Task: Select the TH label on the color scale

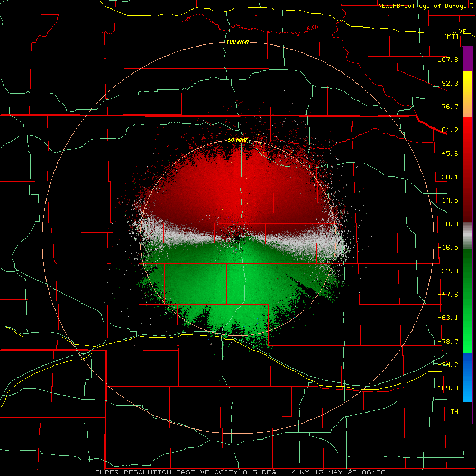Action: [454, 412]
